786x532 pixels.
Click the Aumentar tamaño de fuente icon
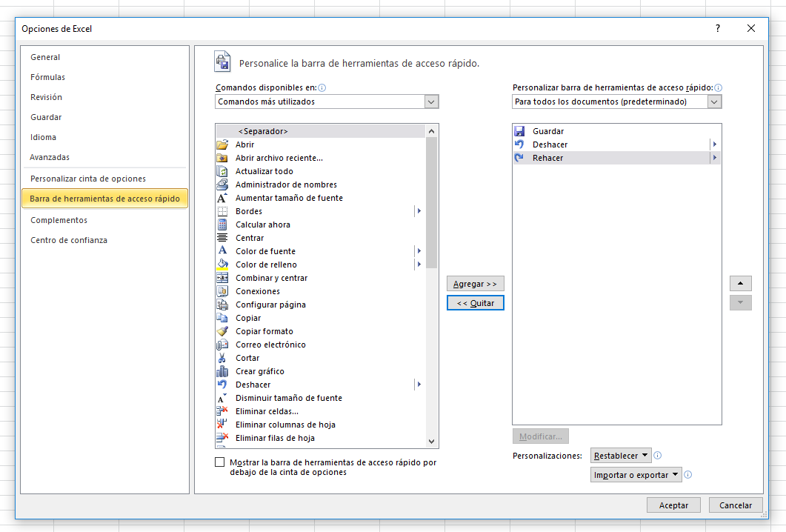pyautogui.click(x=222, y=198)
